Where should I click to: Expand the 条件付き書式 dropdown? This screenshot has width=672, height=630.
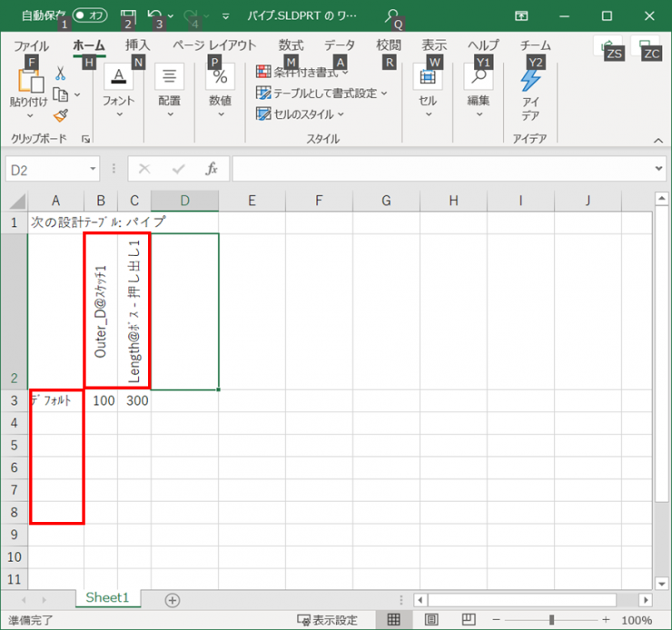(305, 72)
